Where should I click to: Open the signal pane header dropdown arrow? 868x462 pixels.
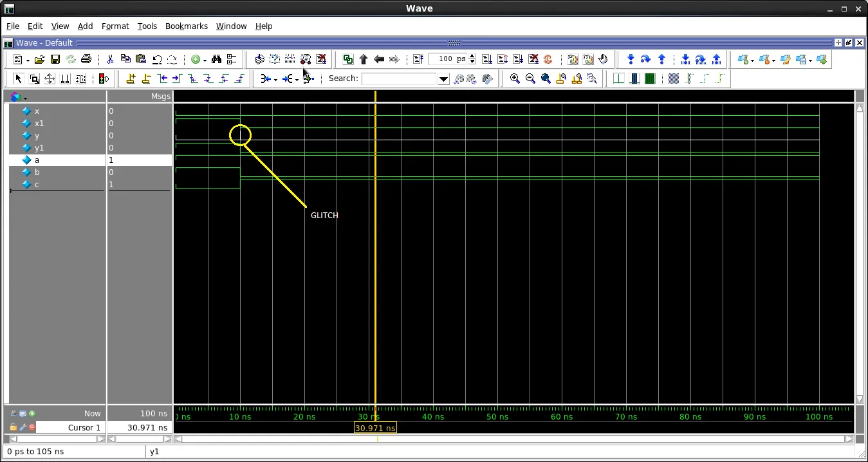click(x=25, y=98)
